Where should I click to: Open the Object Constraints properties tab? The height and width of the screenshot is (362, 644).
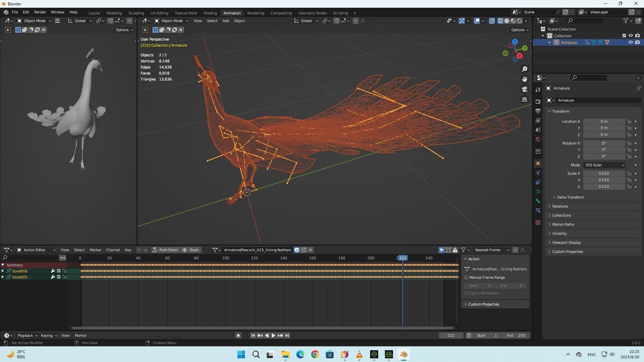(x=538, y=182)
